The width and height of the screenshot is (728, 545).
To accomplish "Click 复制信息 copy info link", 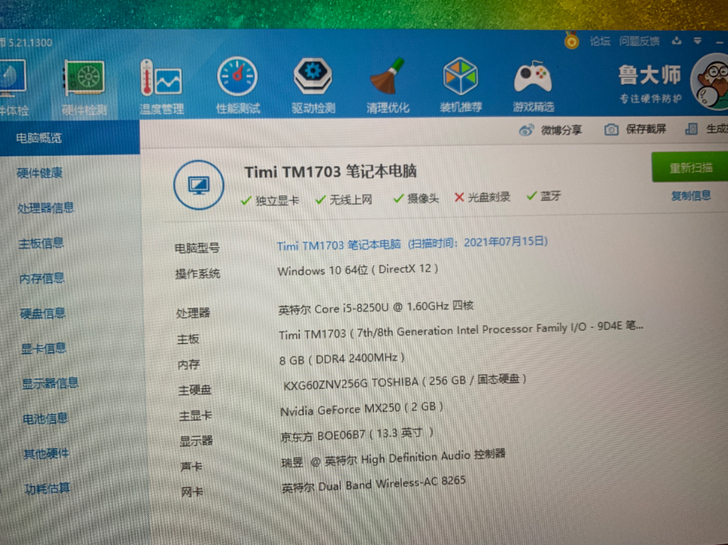I will click(691, 196).
